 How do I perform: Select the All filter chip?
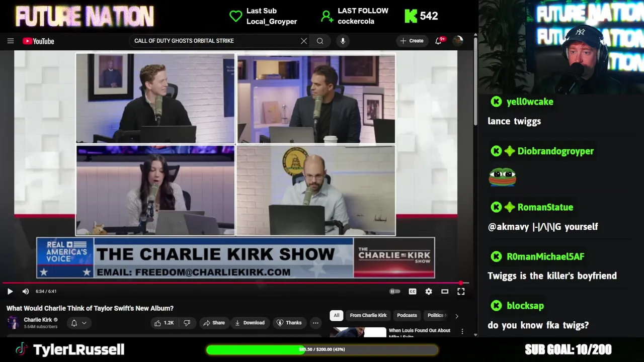337,315
